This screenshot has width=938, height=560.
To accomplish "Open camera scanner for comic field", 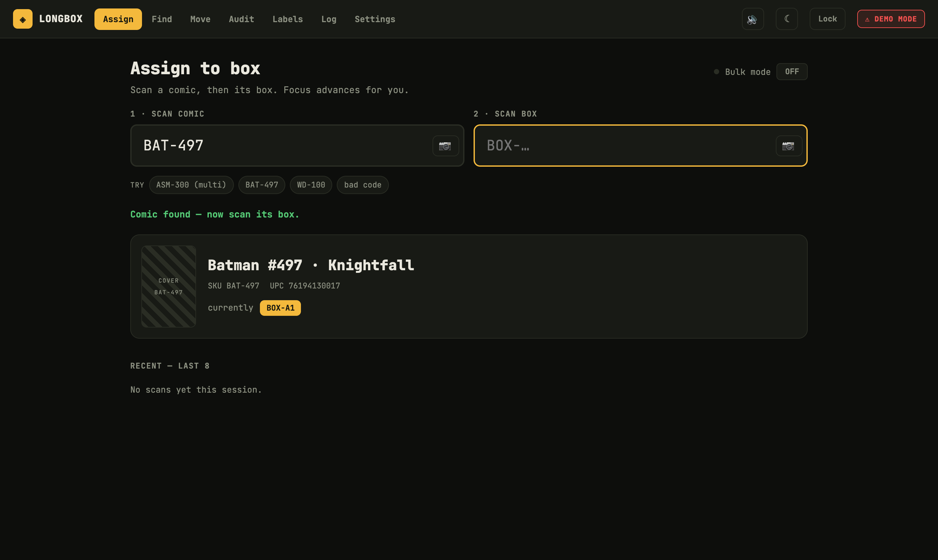I will tap(446, 146).
